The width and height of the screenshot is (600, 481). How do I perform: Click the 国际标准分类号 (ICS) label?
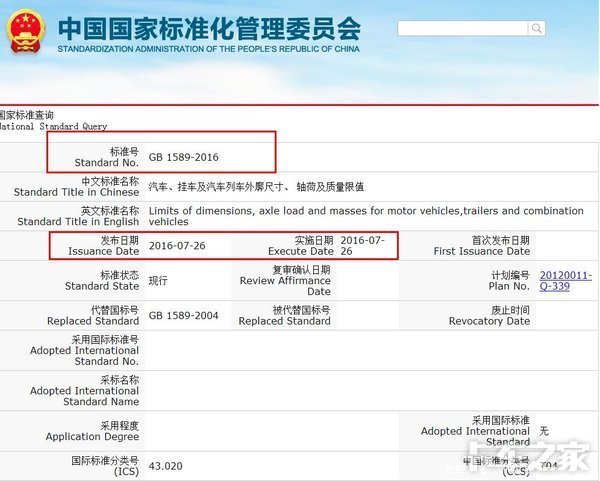click(105, 466)
